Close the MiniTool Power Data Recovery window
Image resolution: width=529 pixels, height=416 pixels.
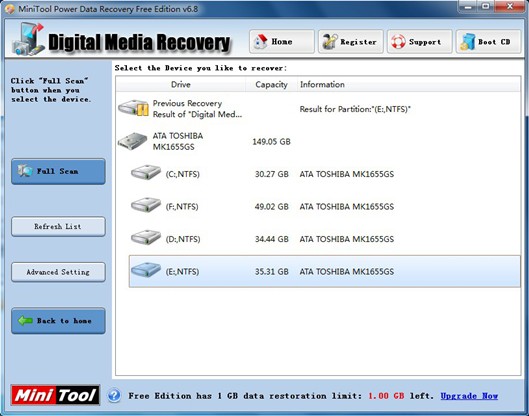[x=510, y=6]
